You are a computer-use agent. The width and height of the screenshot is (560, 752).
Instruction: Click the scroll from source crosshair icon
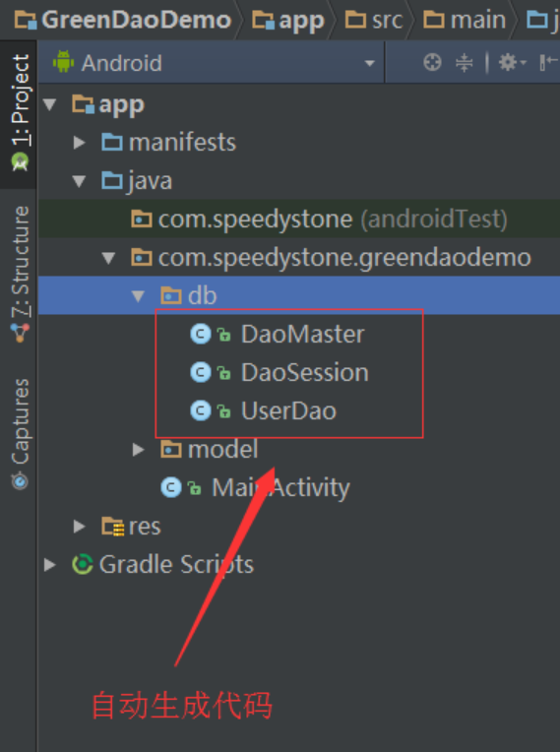click(x=432, y=62)
